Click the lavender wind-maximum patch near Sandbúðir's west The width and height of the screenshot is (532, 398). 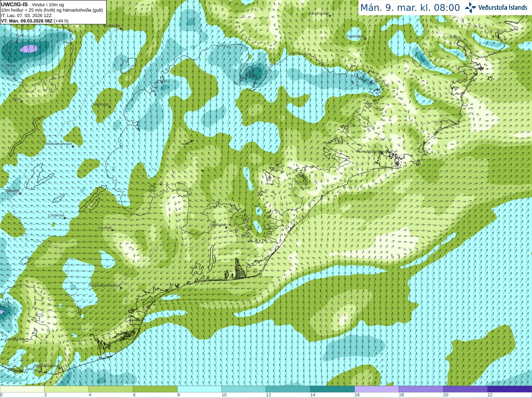(29, 49)
